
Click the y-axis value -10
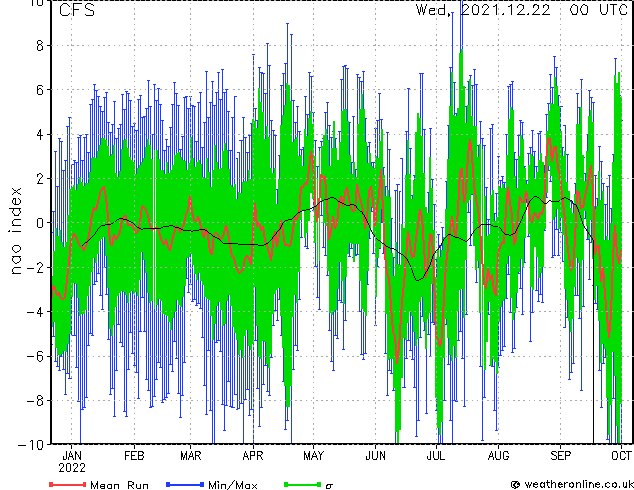pos(31,445)
